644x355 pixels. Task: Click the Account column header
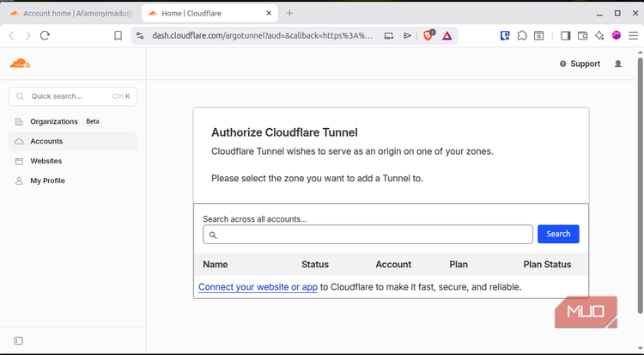(x=393, y=265)
